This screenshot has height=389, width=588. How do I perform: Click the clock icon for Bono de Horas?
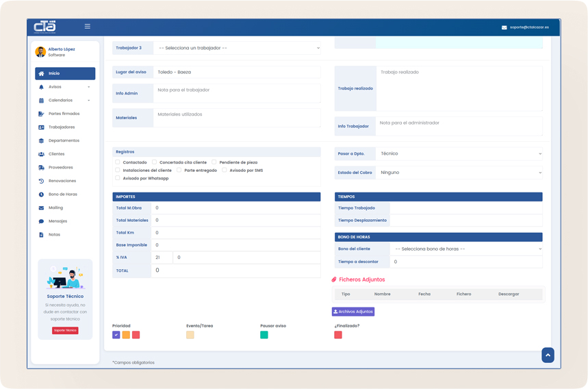(x=41, y=194)
